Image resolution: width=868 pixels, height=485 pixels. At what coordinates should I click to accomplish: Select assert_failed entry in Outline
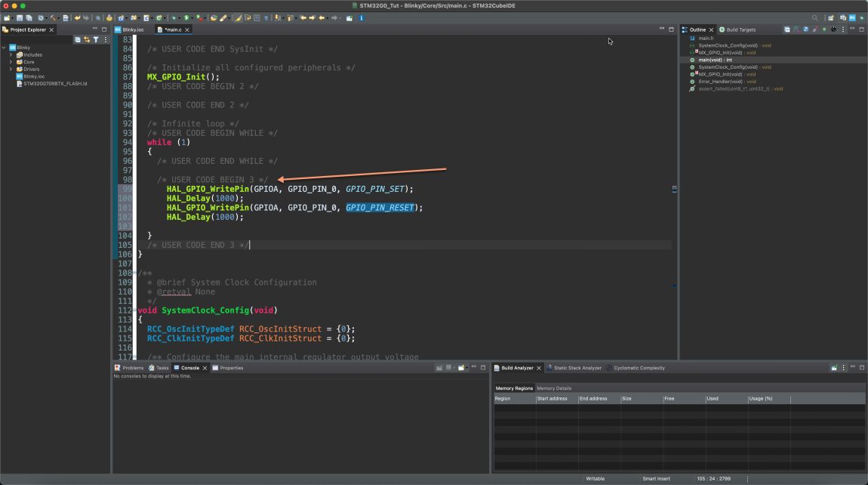coord(736,88)
